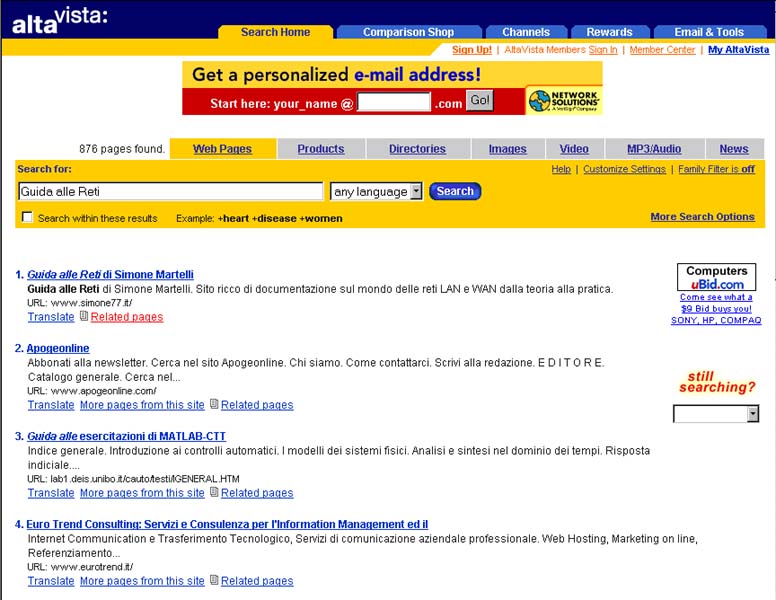The width and height of the screenshot is (776, 600).
Task: Open More Search Options
Action: (702, 217)
